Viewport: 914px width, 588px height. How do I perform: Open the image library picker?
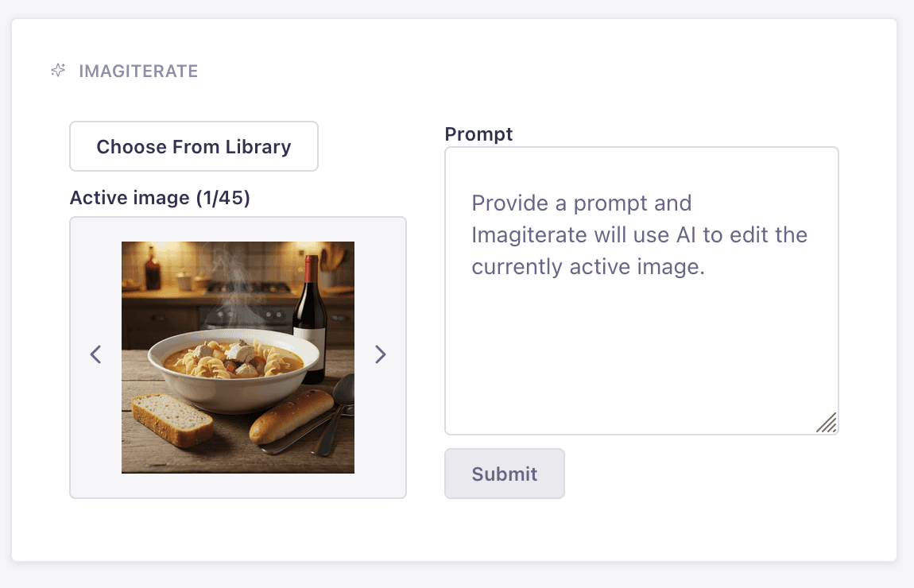pos(193,146)
